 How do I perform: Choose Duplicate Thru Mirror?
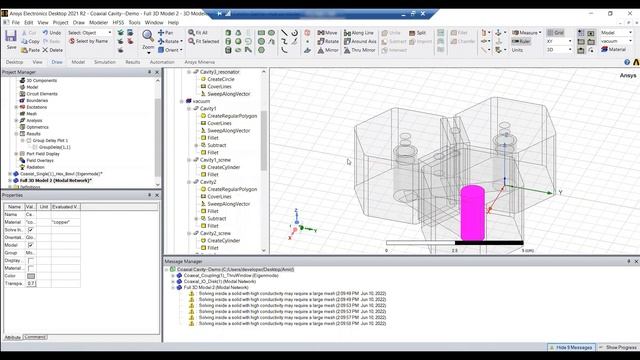(x=360, y=50)
